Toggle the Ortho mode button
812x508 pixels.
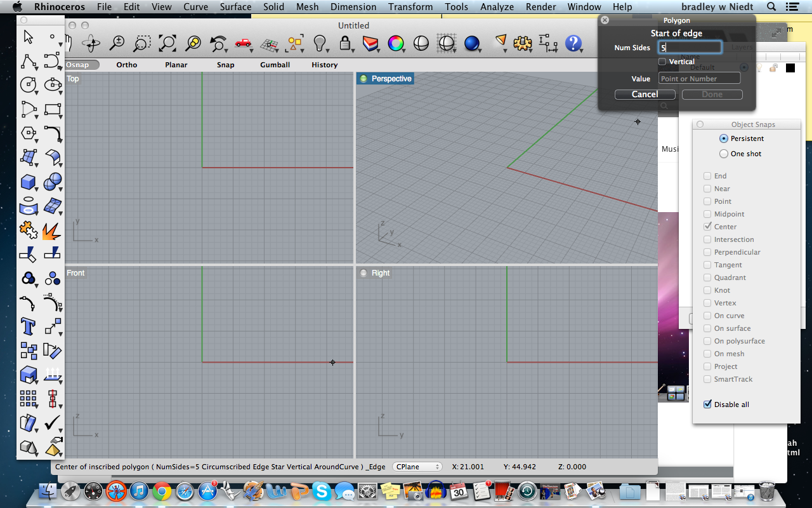(127, 65)
